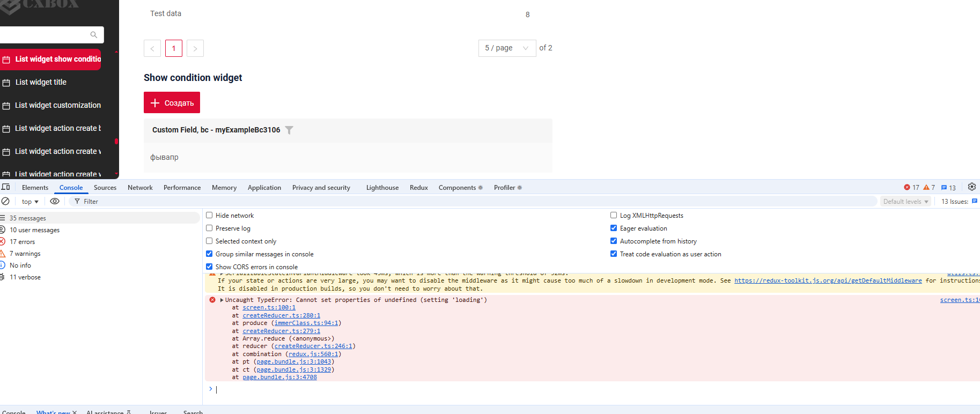980x414 pixels.
Task: Switch to the Network tab
Action: click(140, 188)
